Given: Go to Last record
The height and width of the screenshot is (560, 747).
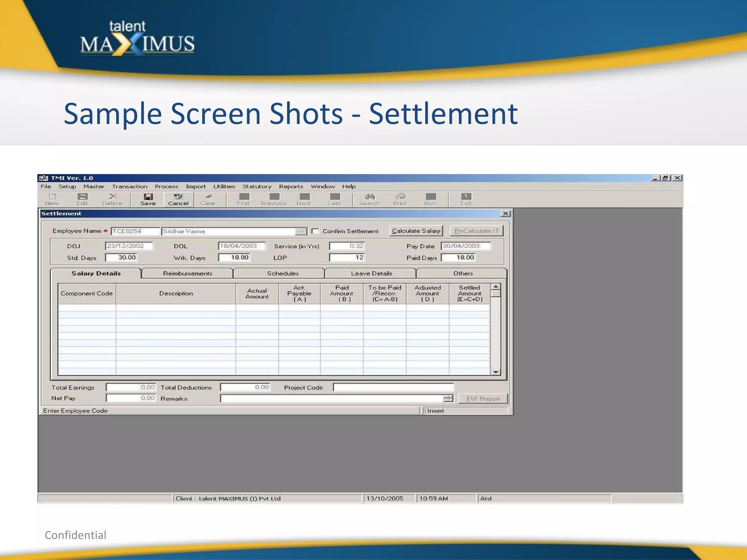Looking at the screenshot, I should pyautogui.click(x=334, y=199).
